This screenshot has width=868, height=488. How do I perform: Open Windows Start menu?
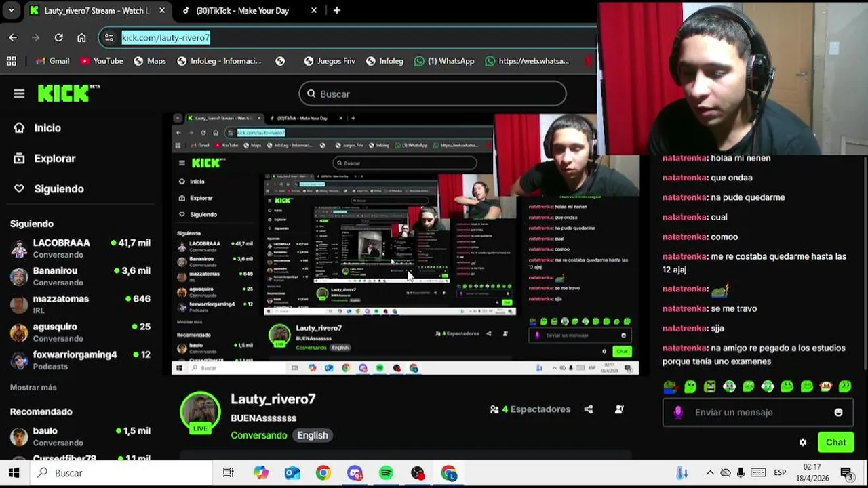[x=14, y=473]
